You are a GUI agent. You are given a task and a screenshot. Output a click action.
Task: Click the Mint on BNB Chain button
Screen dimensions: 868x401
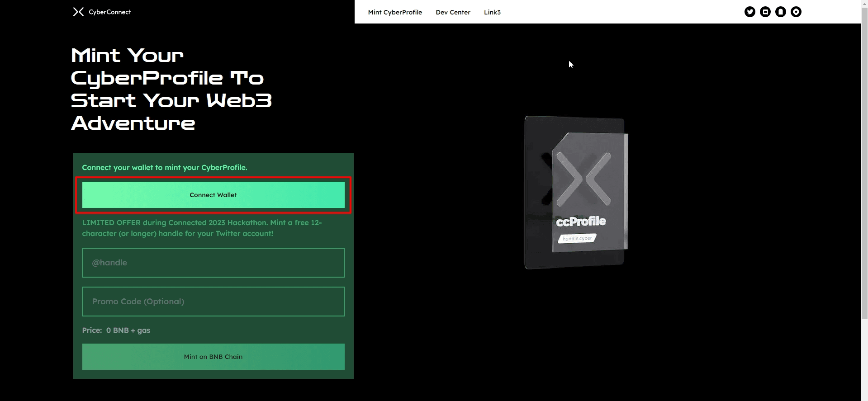(x=213, y=357)
